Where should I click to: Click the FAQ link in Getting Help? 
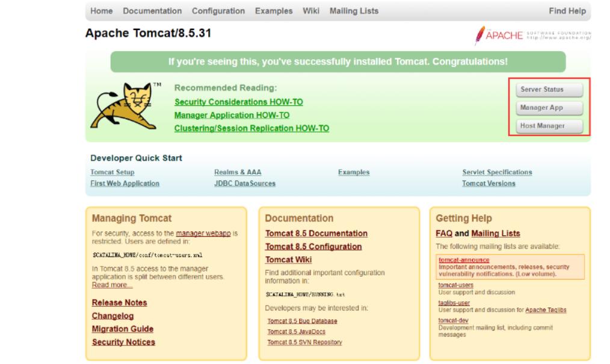click(x=444, y=233)
